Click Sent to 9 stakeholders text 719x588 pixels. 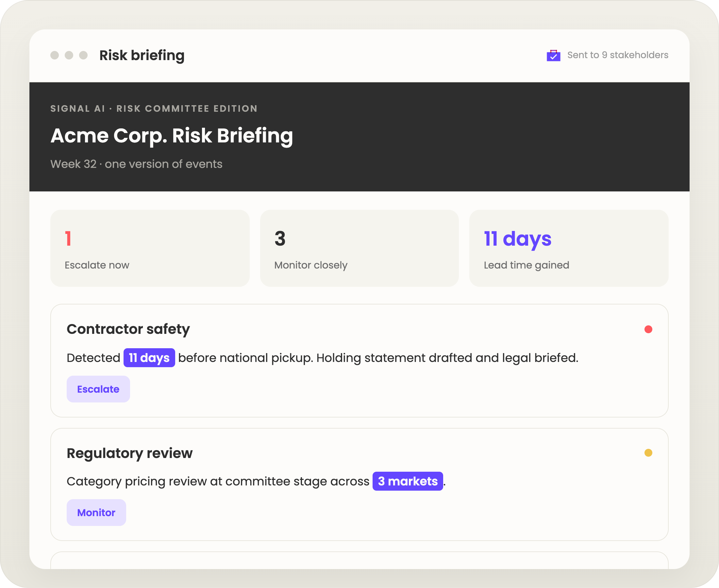[618, 55]
